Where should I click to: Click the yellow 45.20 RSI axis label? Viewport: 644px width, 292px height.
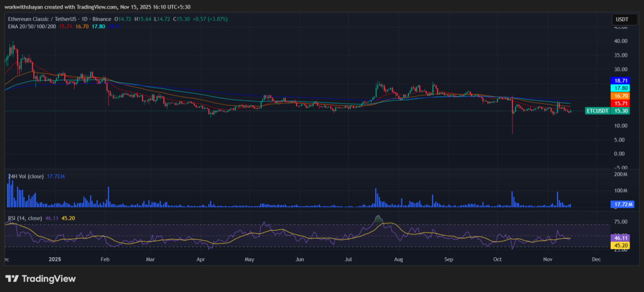620,245
